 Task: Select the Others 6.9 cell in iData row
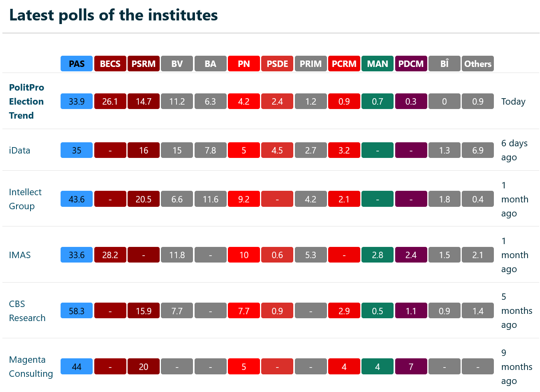(x=478, y=150)
